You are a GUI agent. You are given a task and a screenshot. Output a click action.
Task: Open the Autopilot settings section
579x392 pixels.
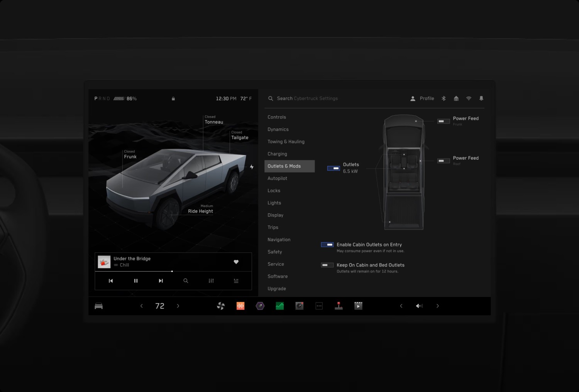pos(278,178)
